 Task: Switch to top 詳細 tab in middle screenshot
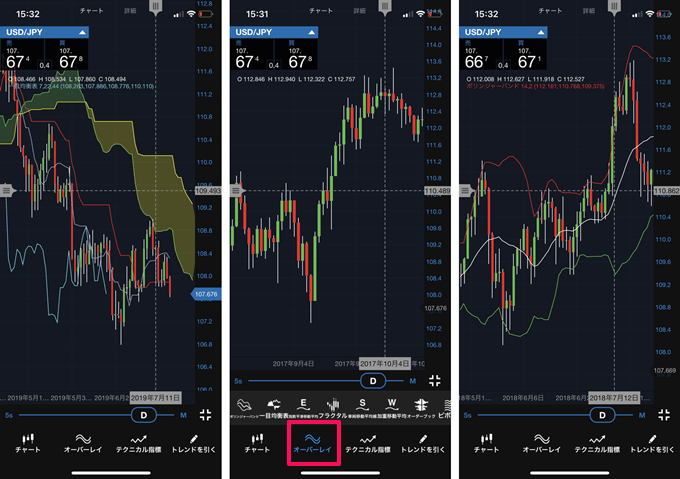[x=360, y=10]
